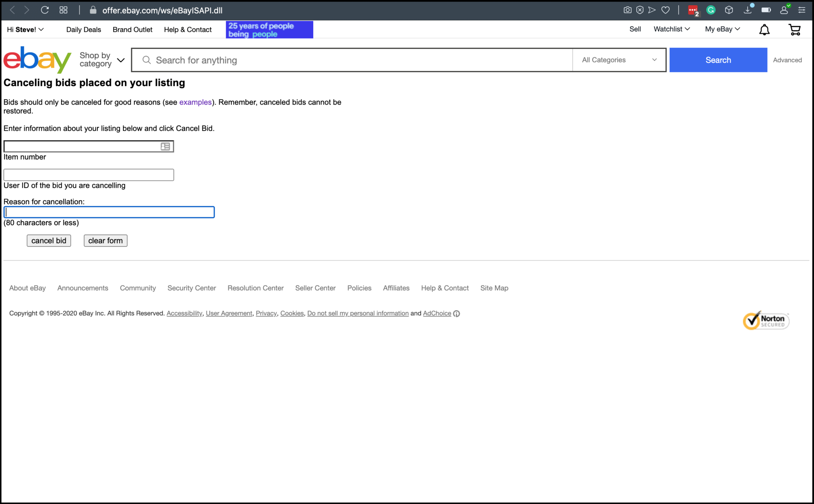The width and height of the screenshot is (814, 504).
Task: Go to Brand Outlet
Action: pyautogui.click(x=132, y=30)
